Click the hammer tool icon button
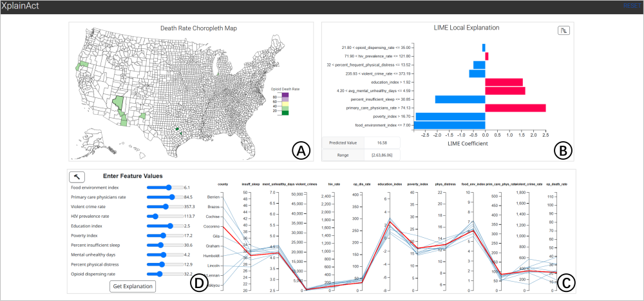This screenshot has width=644, height=301. click(77, 177)
